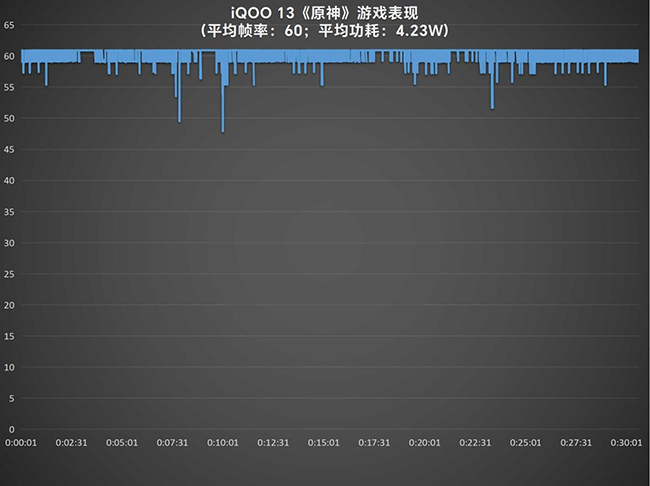Click the x-axis time label 0:05:01
Viewport: 650px width, 486px height.
(122, 443)
